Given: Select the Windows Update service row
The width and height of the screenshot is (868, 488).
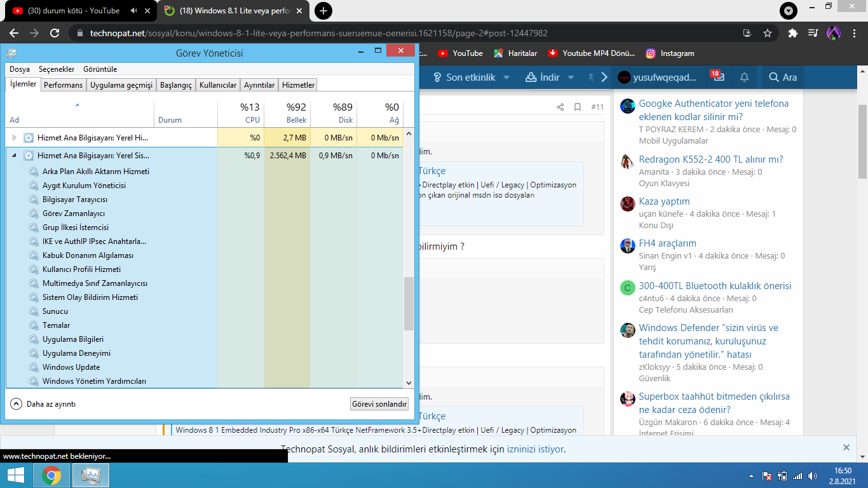Looking at the screenshot, I should (205, 367).
